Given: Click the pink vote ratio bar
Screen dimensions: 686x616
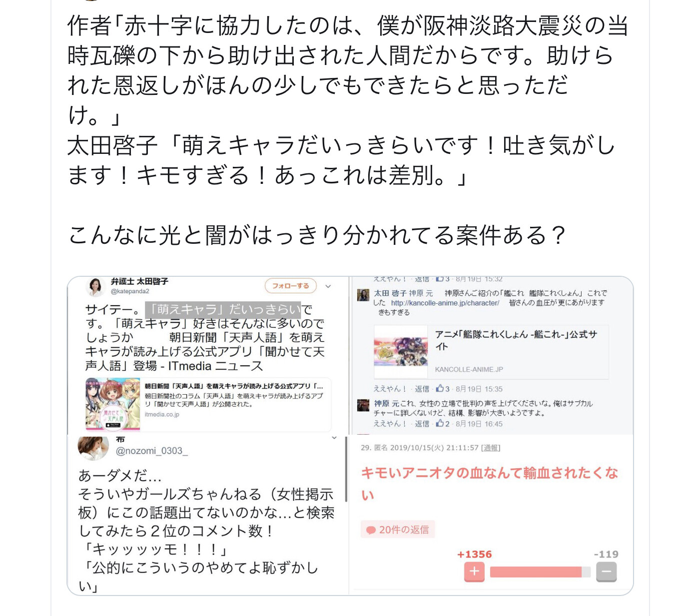Looking at the screenshot, I should point(540,572).
